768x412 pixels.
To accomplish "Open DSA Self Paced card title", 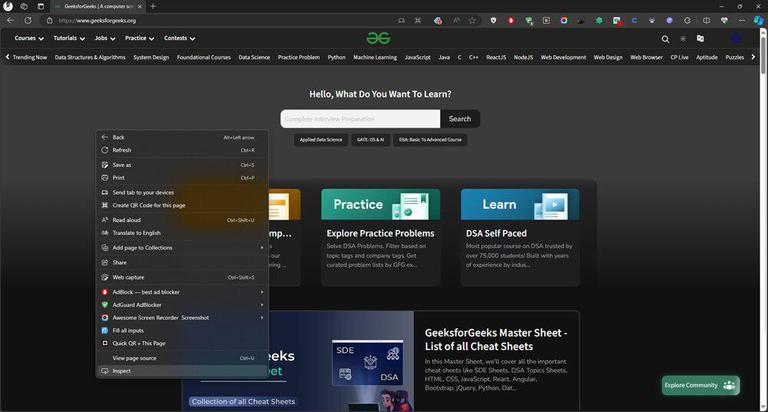I will pyautogui.click(x=496, y=233).
